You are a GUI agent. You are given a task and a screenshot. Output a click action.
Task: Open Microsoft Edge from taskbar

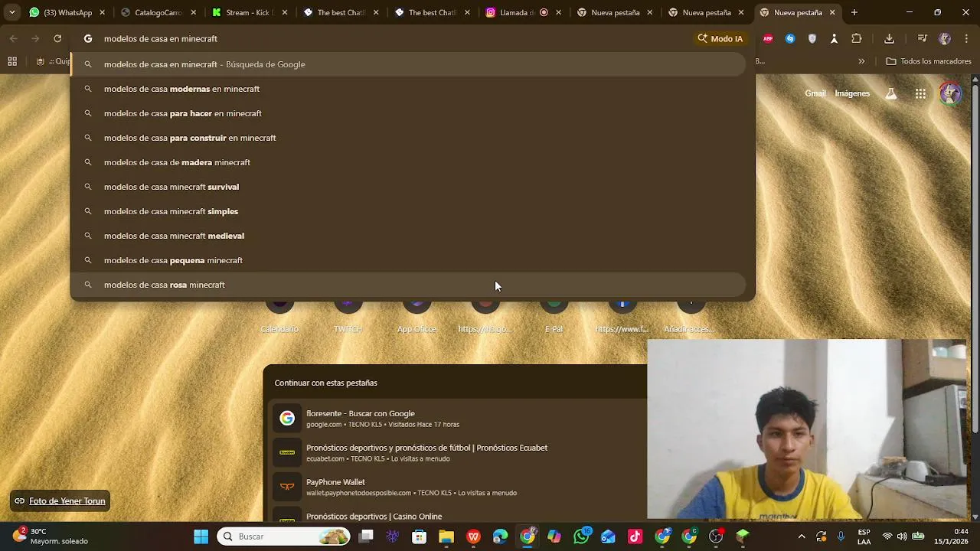(x=500, y=536)
